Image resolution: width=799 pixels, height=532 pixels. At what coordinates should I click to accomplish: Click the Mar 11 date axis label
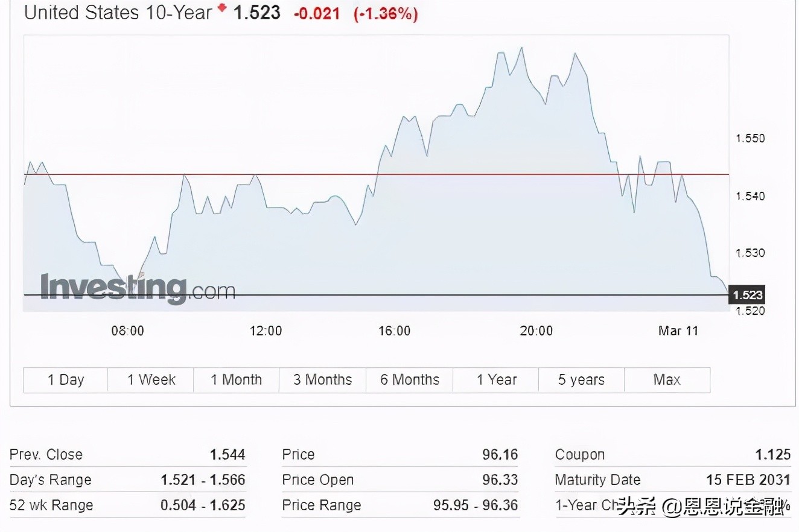click(678, 331)
